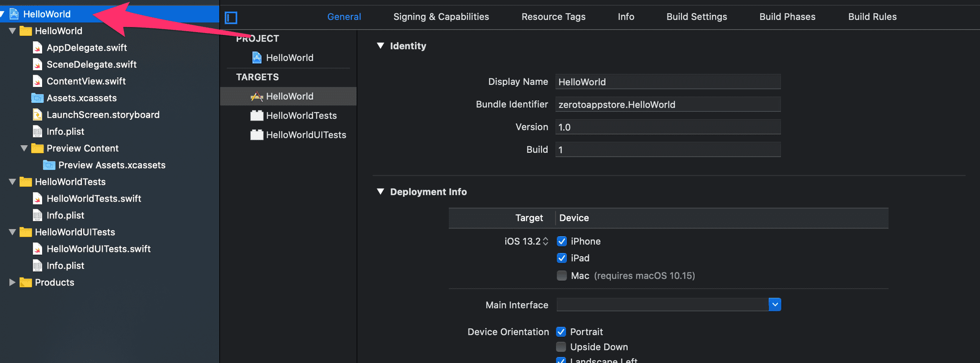
Task: Select Preview Assets.xcassets in the navigator
Action: coord(112,165)
